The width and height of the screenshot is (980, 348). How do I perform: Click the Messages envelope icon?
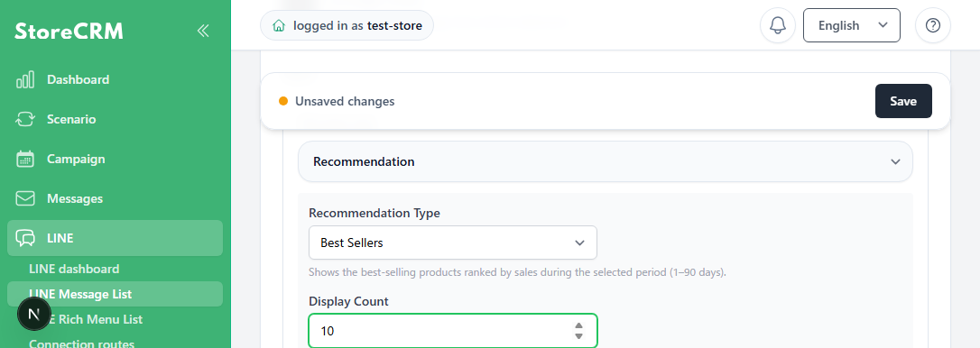(25, 198)
